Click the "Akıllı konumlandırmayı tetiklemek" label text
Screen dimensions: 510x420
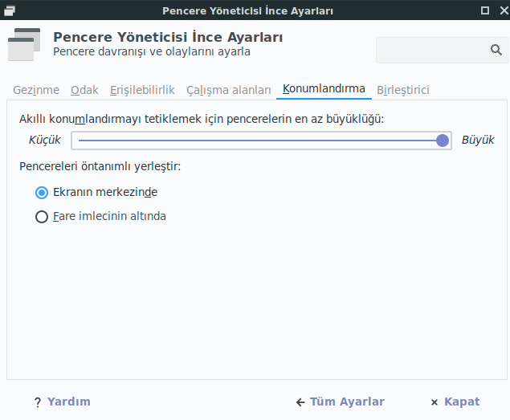click(x=110, y=119)
